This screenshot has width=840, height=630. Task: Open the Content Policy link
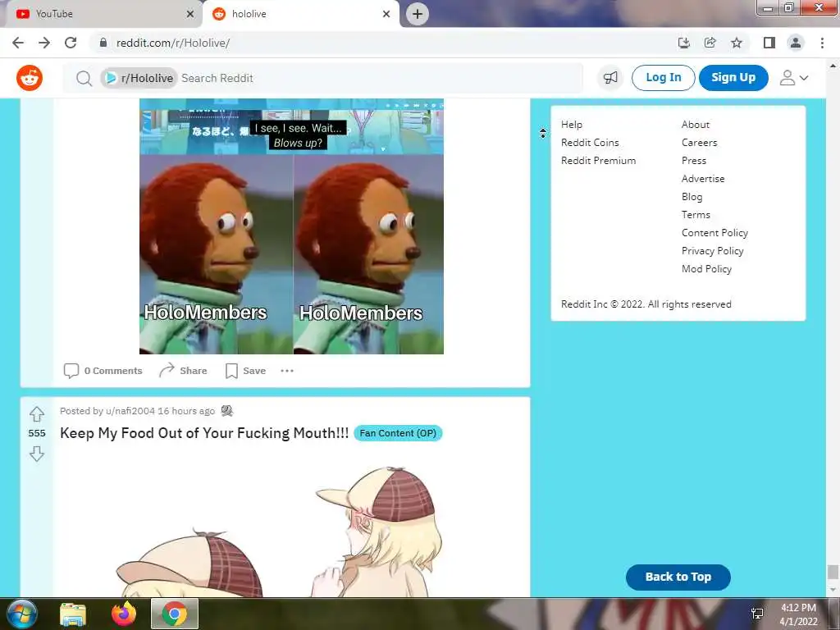714,233
